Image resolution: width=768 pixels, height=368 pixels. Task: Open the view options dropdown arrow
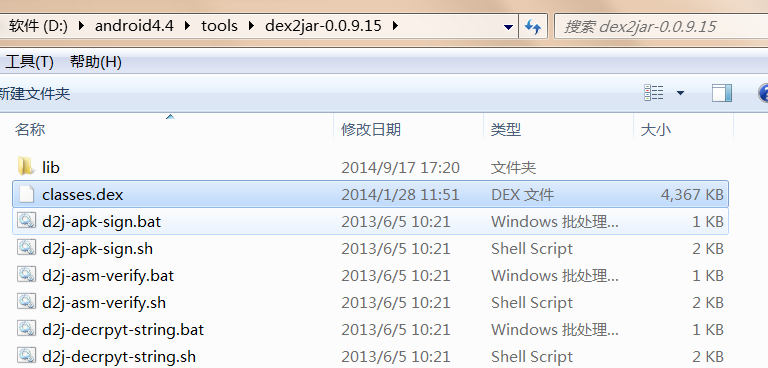[x=680, y=93]
